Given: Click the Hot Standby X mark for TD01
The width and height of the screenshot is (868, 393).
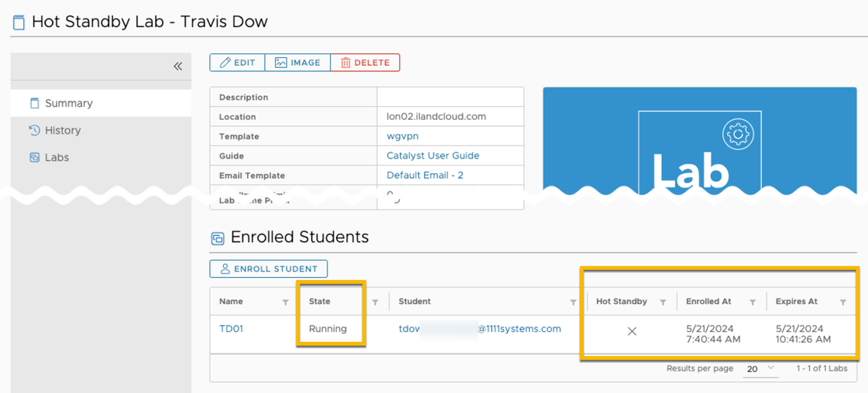Looking at the screenshot, I should [x=632, y=332].
